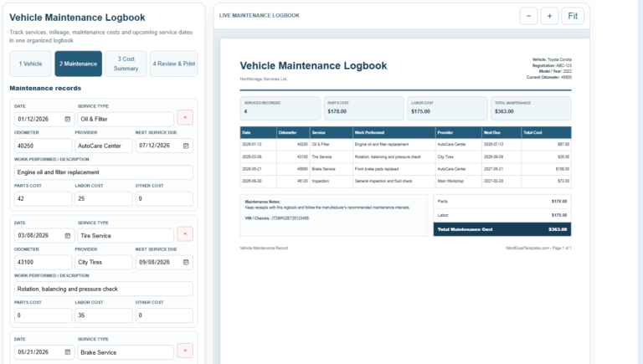Fit the logbook preview to view
This screenshot has height=364, width=643.
click(573, 16)
